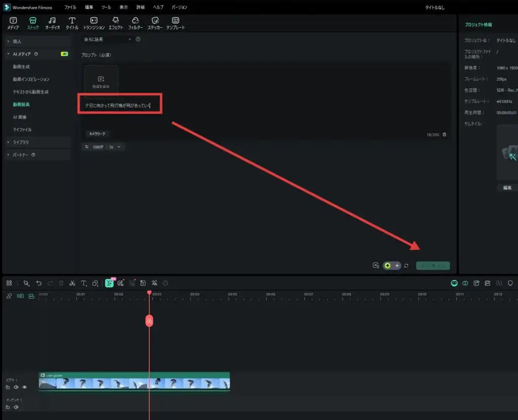Click the 編集 button under the thumbnail
The image size is (518, 420).
tap(507, 188)
